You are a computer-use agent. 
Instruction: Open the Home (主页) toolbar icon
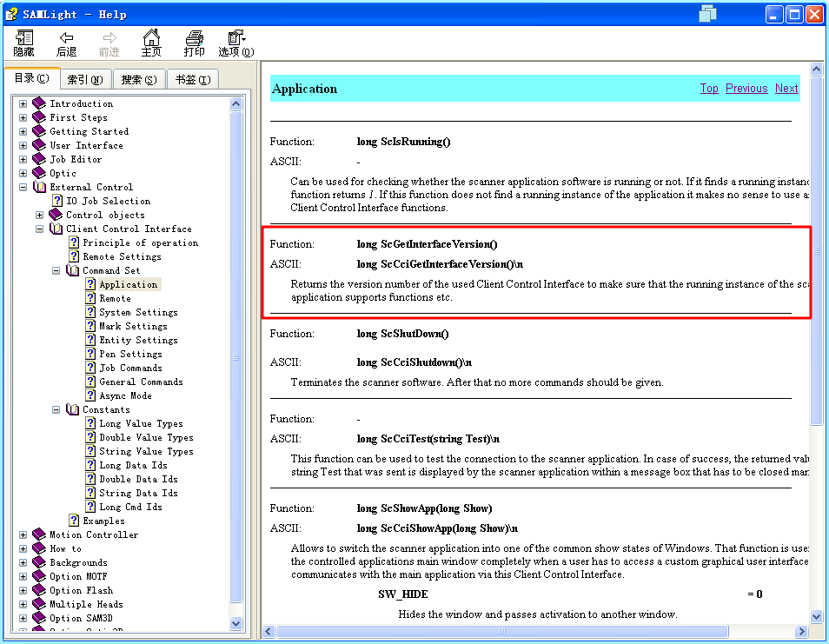pos(151,43)
